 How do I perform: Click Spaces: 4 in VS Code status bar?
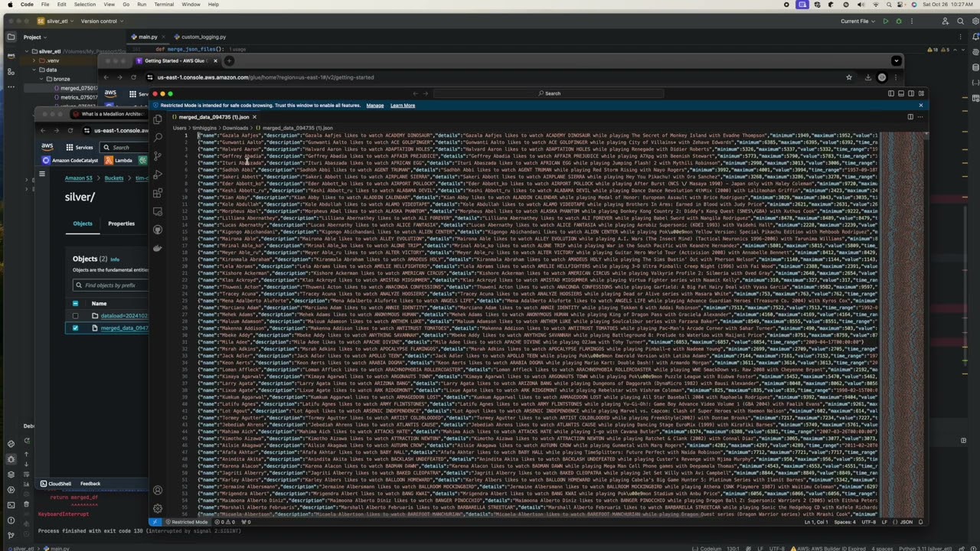(845, 522)
